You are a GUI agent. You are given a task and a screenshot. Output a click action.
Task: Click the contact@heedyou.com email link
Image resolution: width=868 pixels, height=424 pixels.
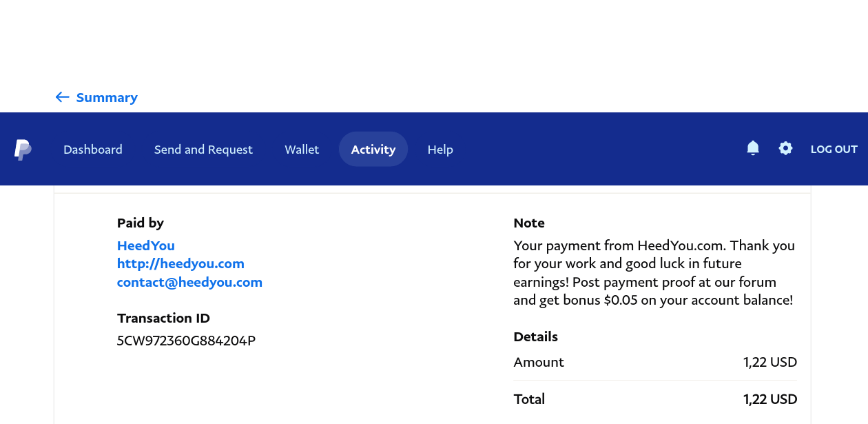(189, 282)
